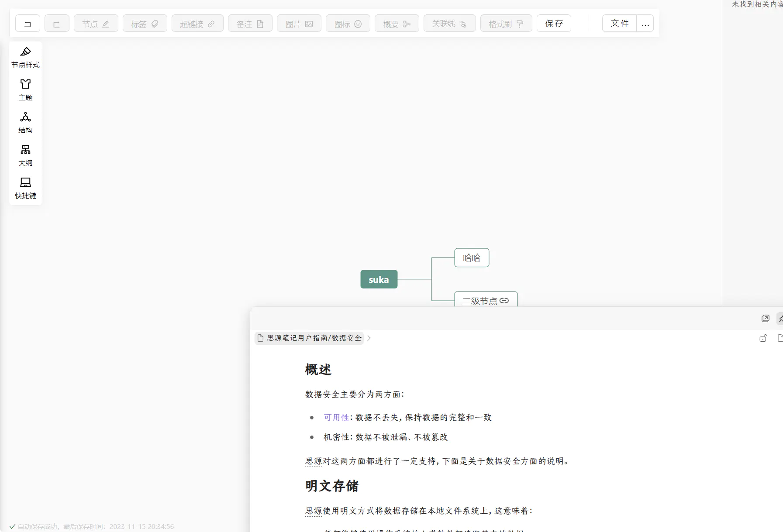Open popup in new window icon
This screenshot has height=532, width=783.
pyautogui.click(x=765, y=319)
